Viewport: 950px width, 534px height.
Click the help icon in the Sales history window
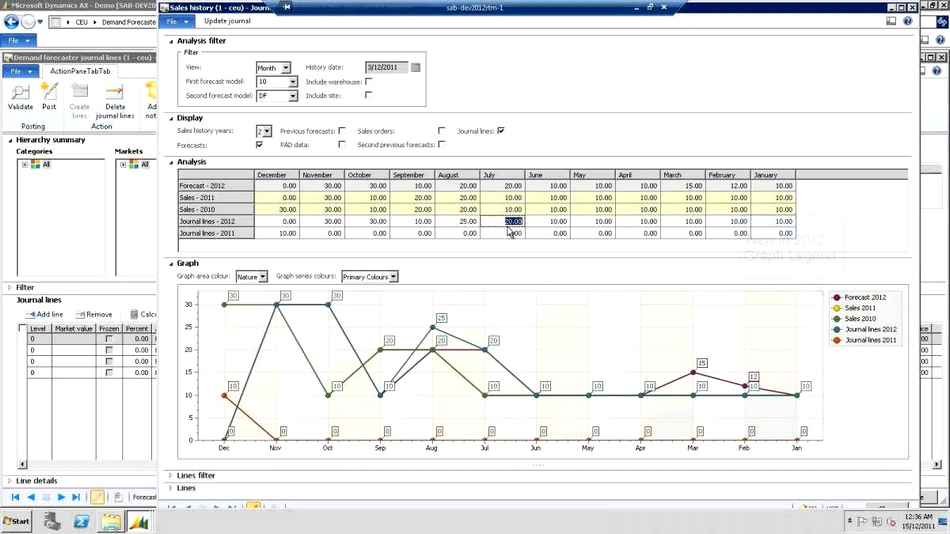tap(908, 21)
